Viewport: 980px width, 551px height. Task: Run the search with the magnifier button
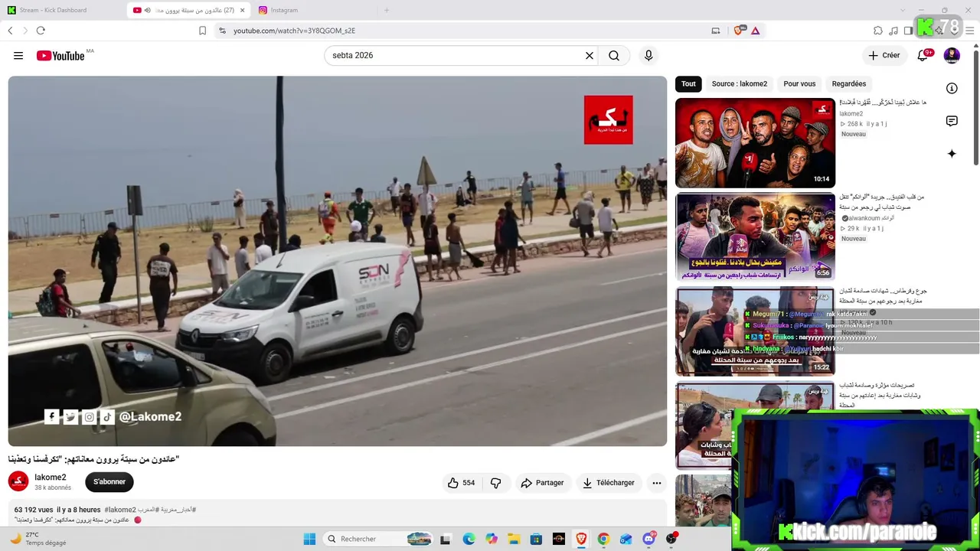click(614, 56)
